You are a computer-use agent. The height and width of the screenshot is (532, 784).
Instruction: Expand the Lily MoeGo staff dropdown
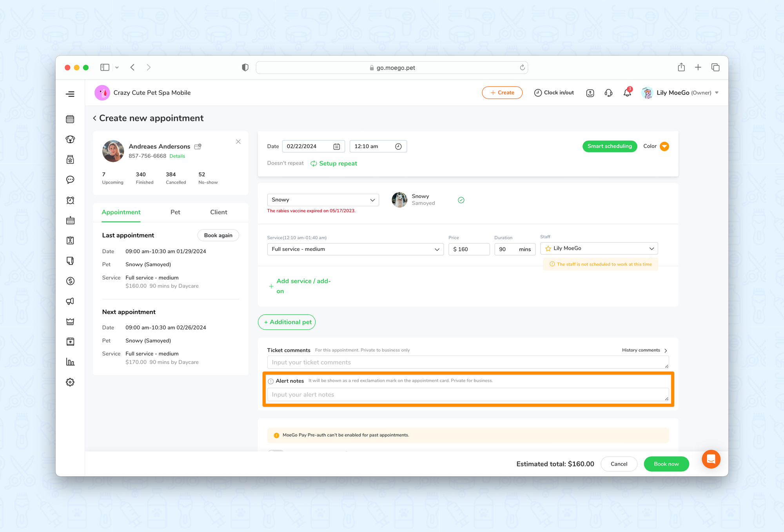599,249
